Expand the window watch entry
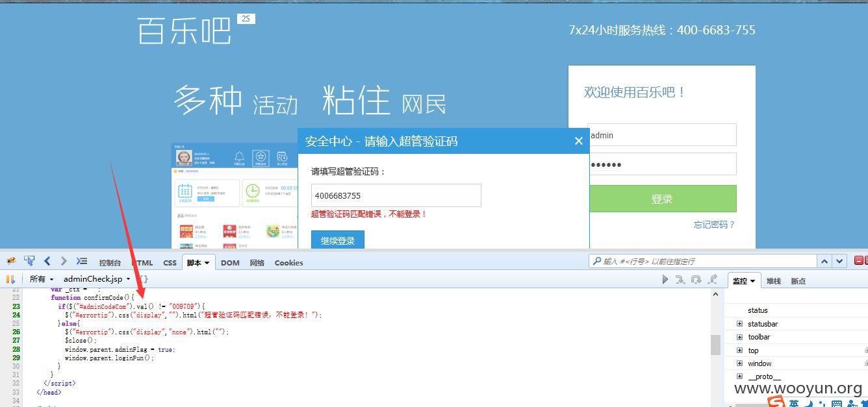This screenshot has width=868, height=407. pos(739,364)
